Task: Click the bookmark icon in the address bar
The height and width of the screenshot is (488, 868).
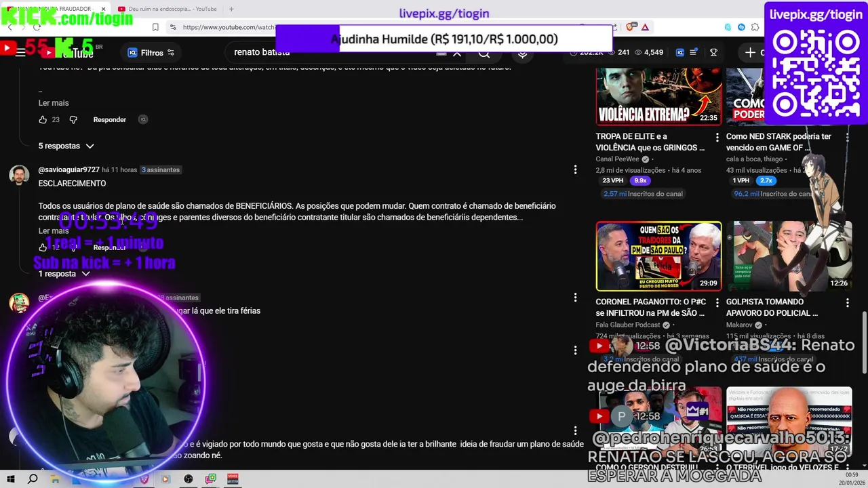Action: pos(155,27)
